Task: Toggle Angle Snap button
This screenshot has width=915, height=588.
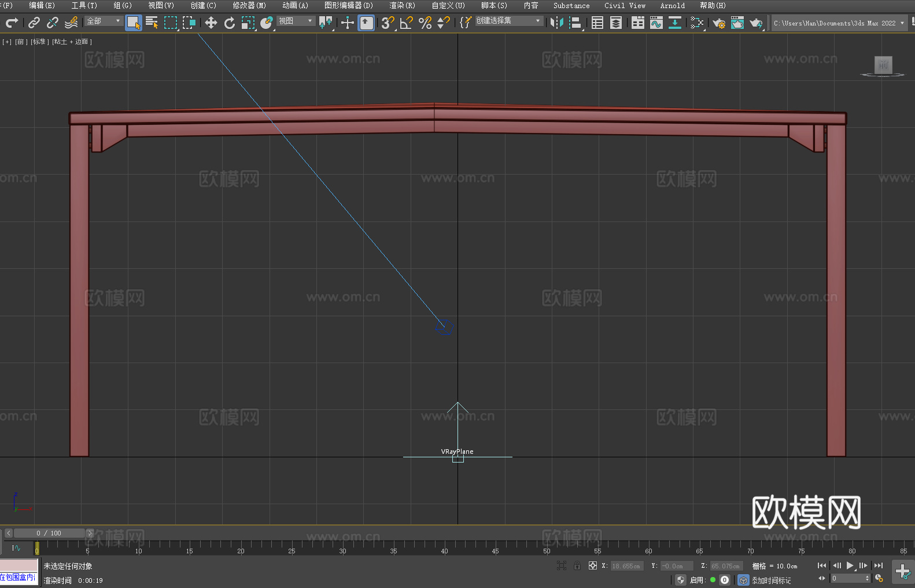Action: pos(407,23)
